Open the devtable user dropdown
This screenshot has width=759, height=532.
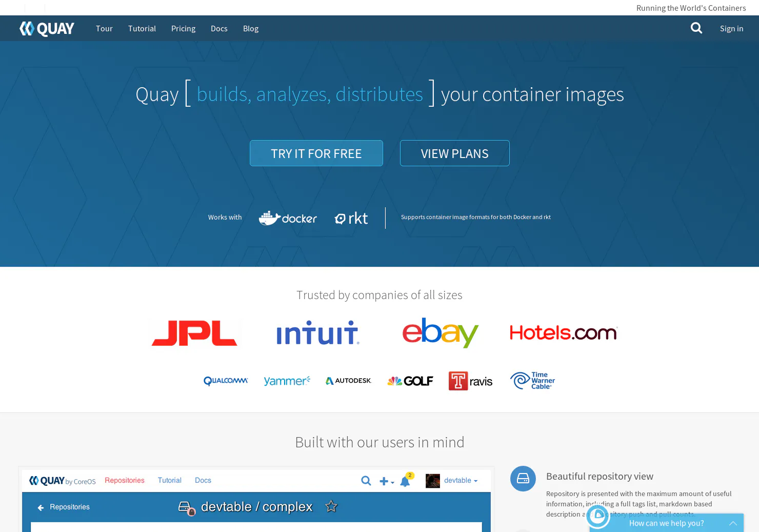pyautogui.click(x=461, y=481)
